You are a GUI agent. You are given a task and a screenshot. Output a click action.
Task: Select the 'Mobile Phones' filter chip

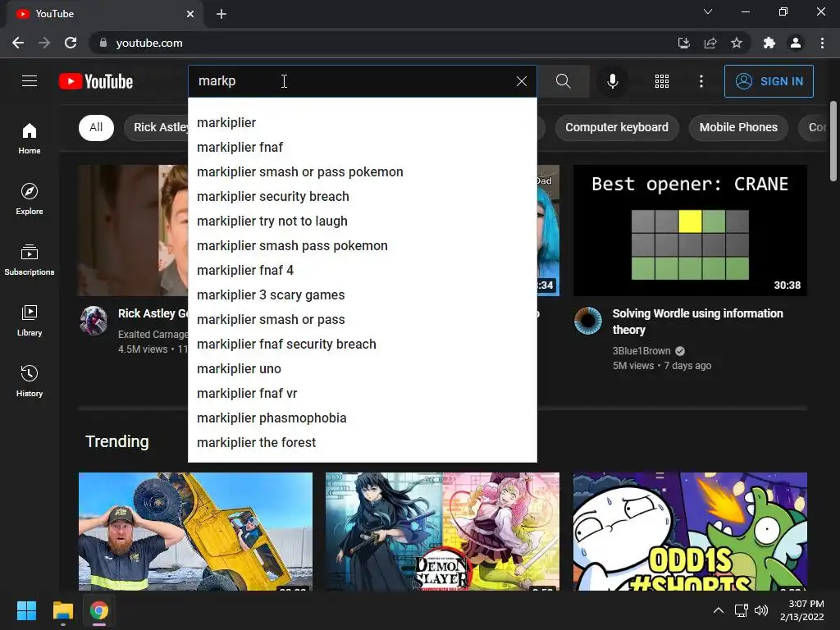738,127
